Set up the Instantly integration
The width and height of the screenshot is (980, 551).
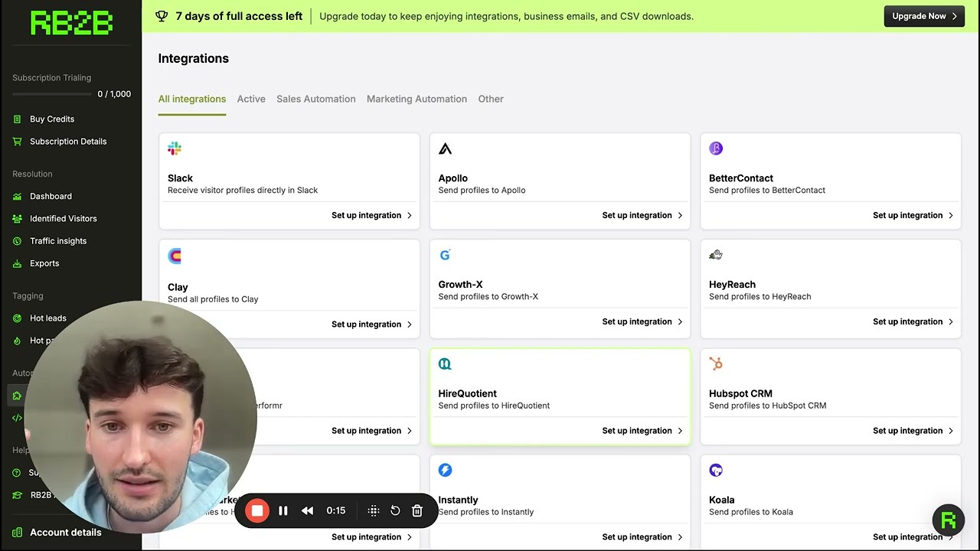click(x=642, y=537)
